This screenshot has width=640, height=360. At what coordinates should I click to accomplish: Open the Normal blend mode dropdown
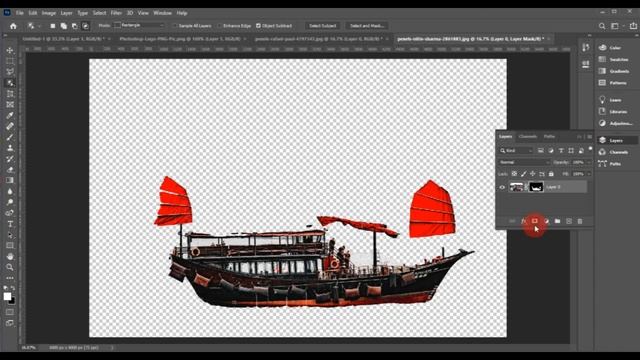tap(524, 162)
